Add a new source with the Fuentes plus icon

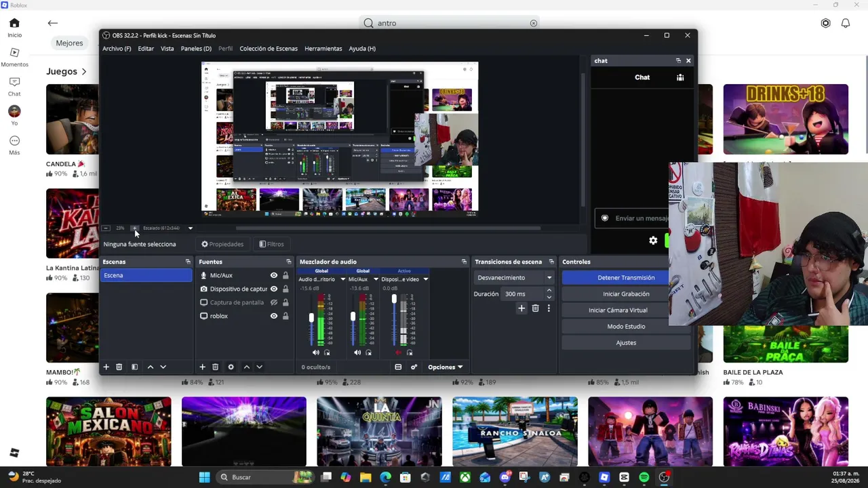(x=202, y=367)
